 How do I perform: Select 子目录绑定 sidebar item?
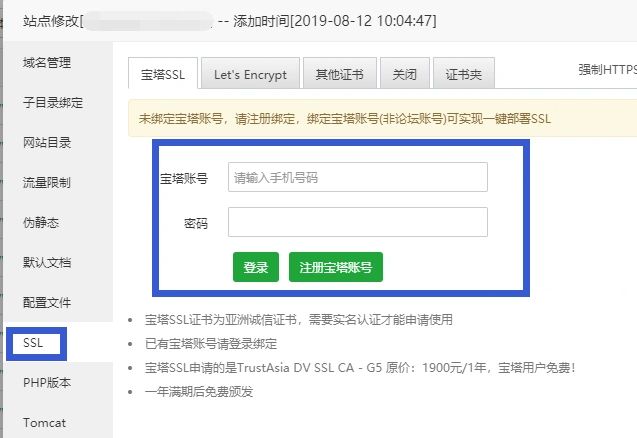coord(53,103)
